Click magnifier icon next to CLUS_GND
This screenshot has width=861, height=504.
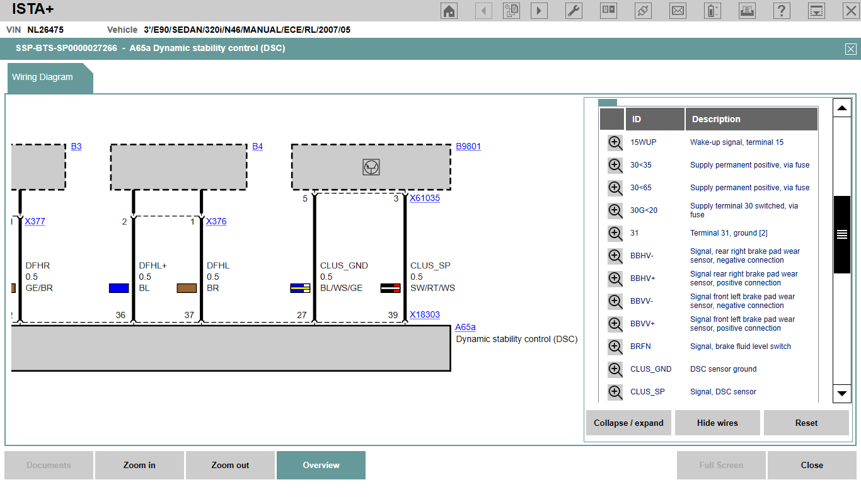[615, 369]
